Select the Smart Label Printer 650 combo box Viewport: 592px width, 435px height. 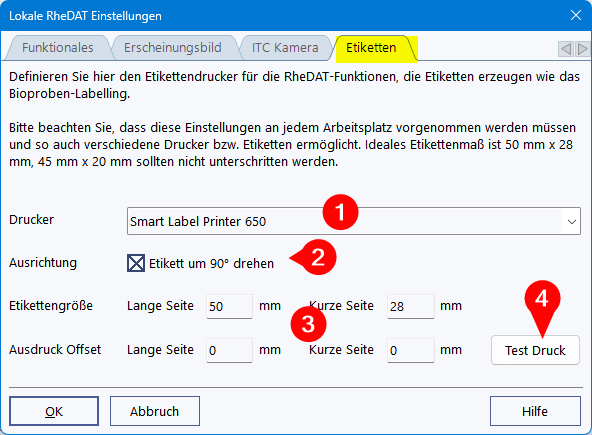354,221
